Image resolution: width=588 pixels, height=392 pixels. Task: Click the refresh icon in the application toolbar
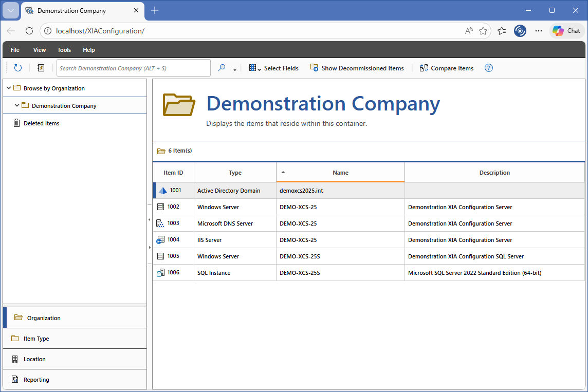point(18,68)
